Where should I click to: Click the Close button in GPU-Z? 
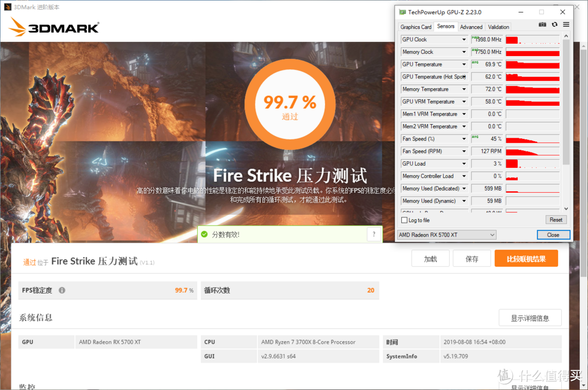(x=553, y=235)
